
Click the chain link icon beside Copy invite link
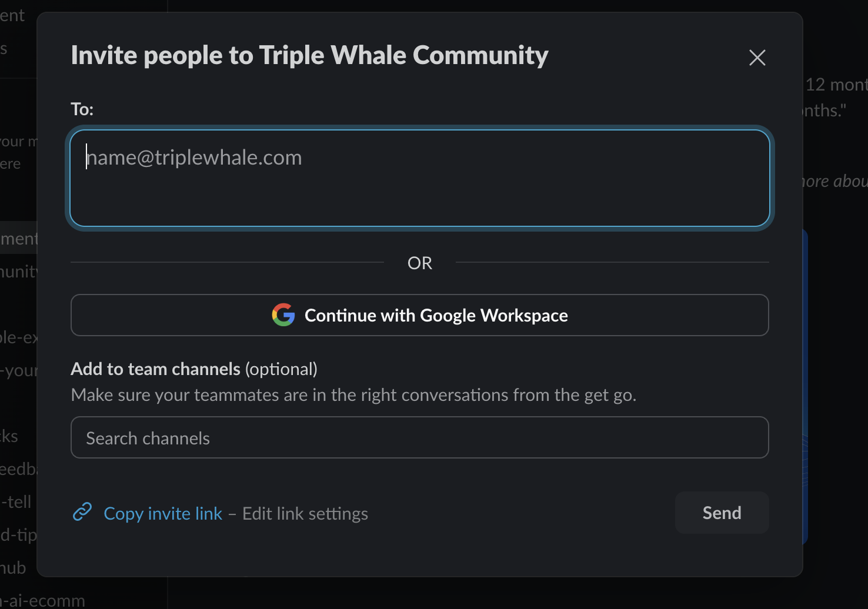[82, 512]
